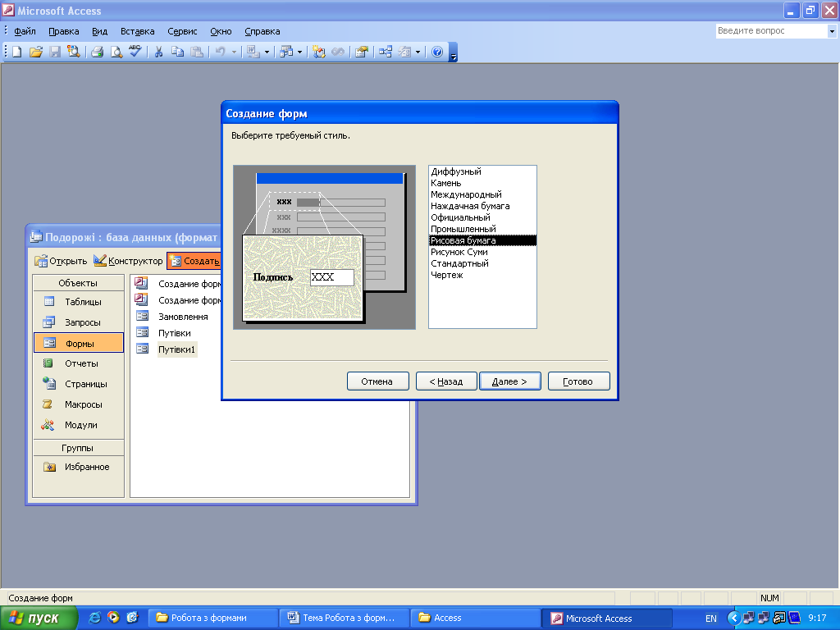Select Таблицы in the Объекты pane
Viewport: 840px width, 630px height.
click(78, 302)
